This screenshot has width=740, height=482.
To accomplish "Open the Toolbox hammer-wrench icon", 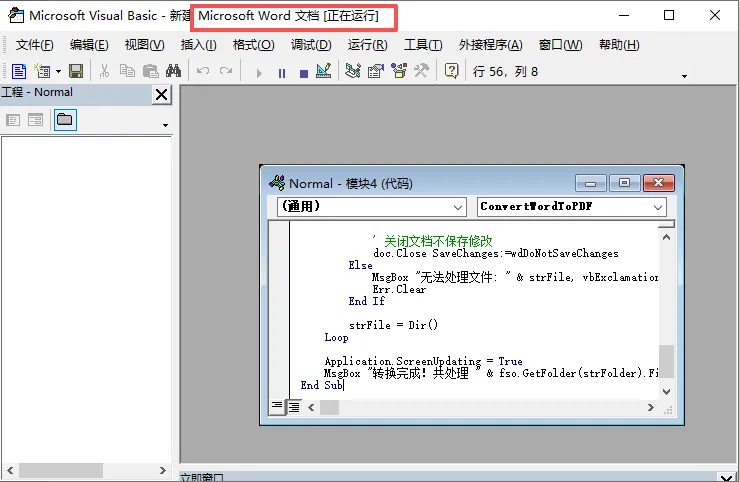I will [x=421, y=71].
